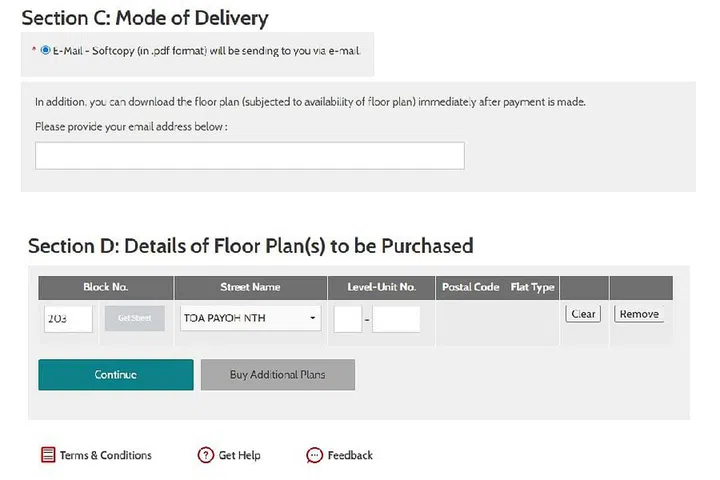Click the Street Name column header
The image size is (720, 480).
(x=250, y=287)
